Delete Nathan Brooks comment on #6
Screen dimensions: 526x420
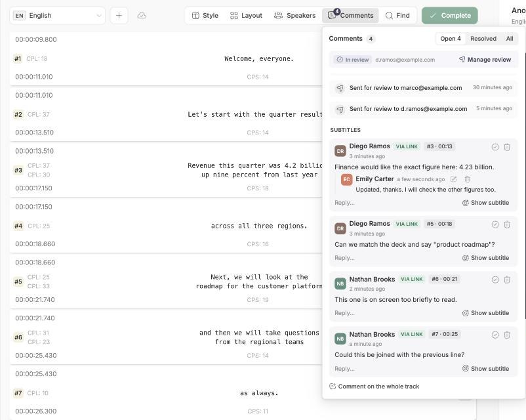click(507, 280)
